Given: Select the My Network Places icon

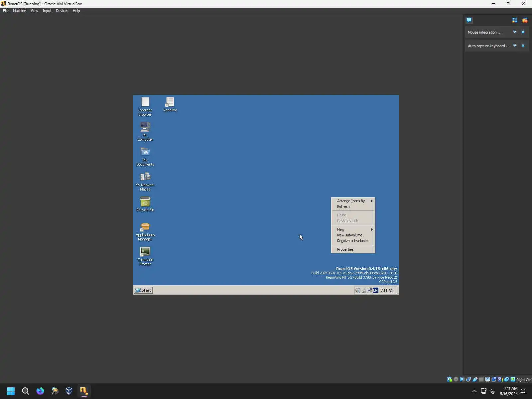Looking at the screenshot, I should coord(145,181).
